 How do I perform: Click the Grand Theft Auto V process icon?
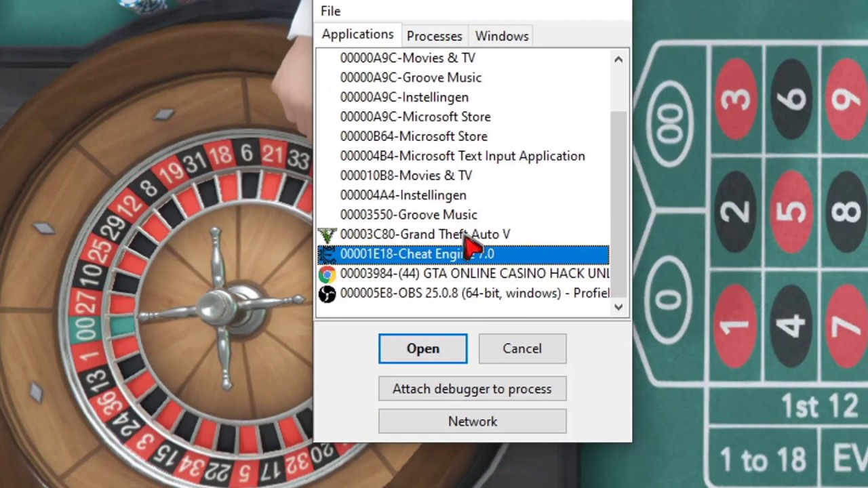pos(328,235)
